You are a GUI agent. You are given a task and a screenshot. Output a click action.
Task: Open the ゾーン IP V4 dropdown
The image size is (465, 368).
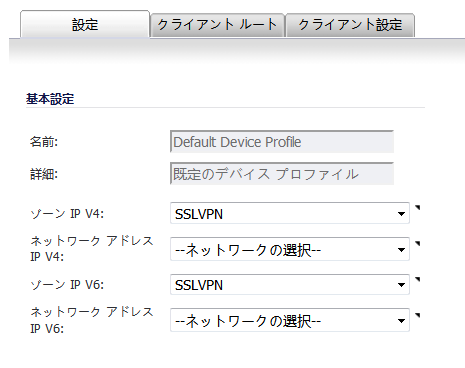tap(290, 213)
